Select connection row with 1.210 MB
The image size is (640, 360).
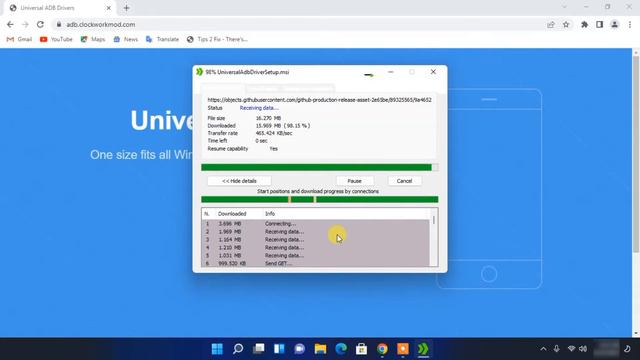pyautogui.click(x=316, y=247)
